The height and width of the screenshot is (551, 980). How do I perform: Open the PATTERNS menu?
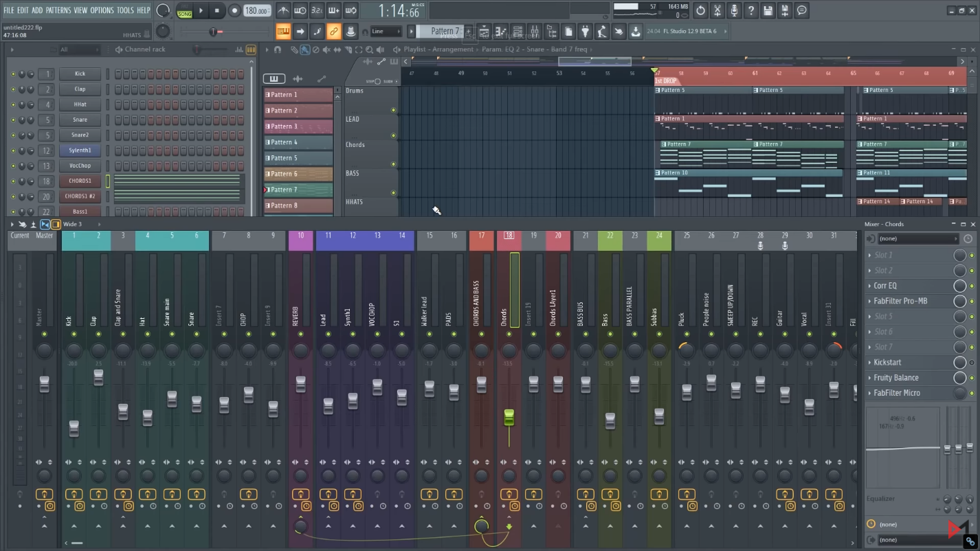tap(58, 10)
